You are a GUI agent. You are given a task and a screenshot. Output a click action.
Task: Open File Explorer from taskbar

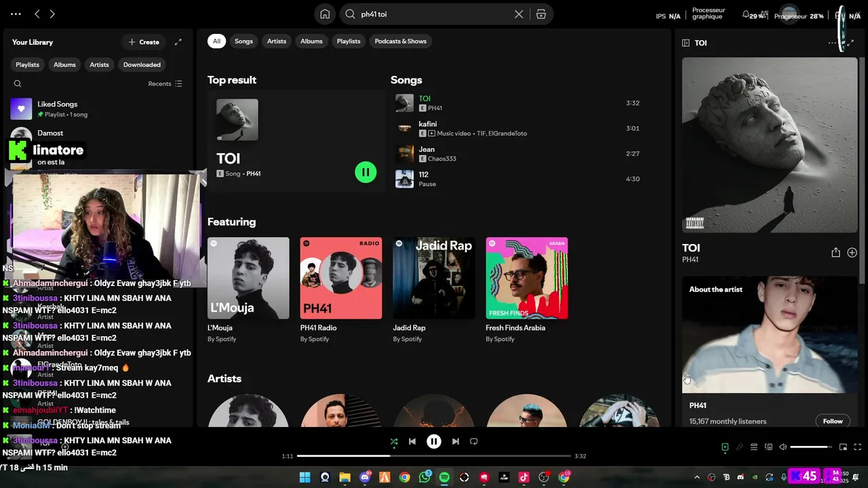(344, 477)
